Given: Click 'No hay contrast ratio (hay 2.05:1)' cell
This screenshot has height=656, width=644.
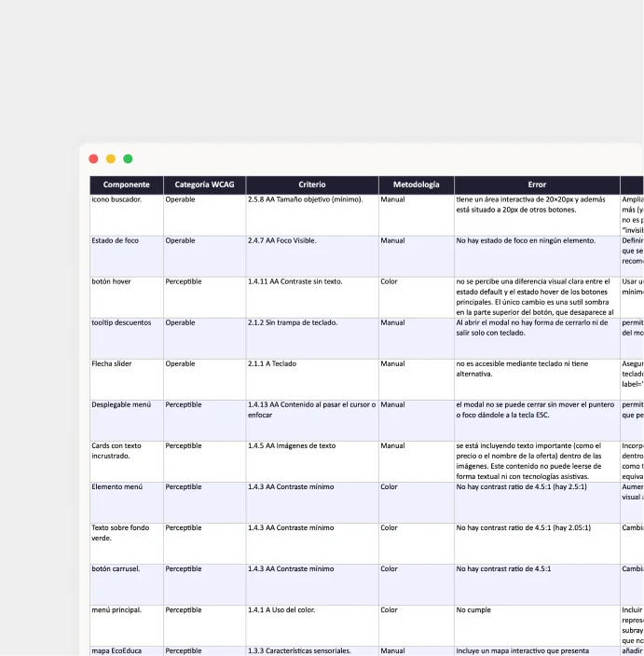Looking at the screenshot, I should 537,543.
